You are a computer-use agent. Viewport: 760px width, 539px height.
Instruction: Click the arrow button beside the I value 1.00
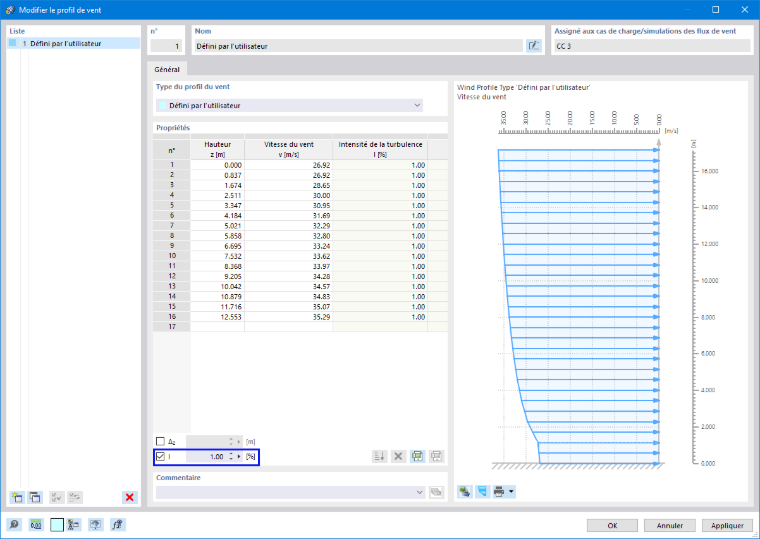coord(239,457)
